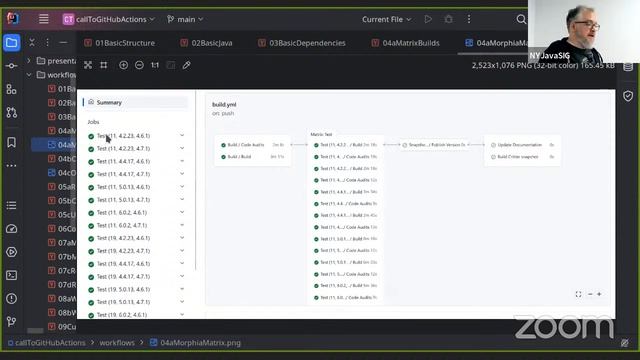Image resolution: width=640 pixels, height=360 pixels.
Task: Toggle the grid in image viewer toolbar
Action: 104,65
